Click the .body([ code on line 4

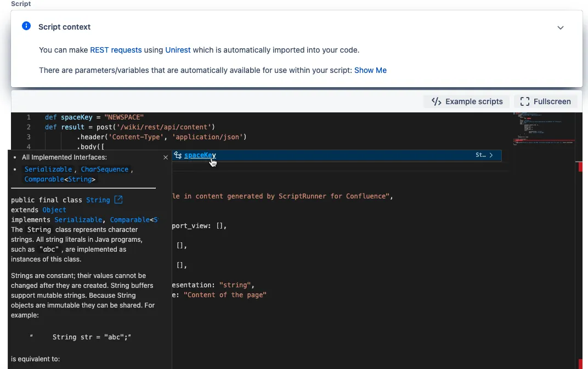91,146
